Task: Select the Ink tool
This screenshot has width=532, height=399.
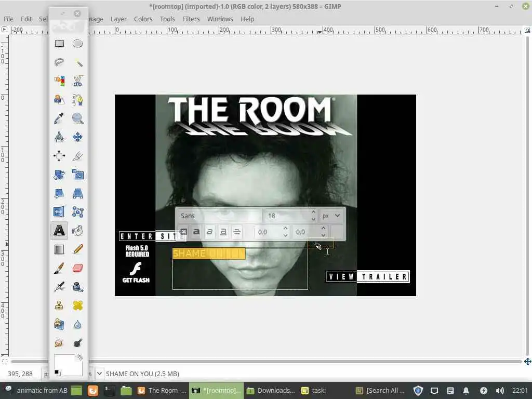Action: 78,287
